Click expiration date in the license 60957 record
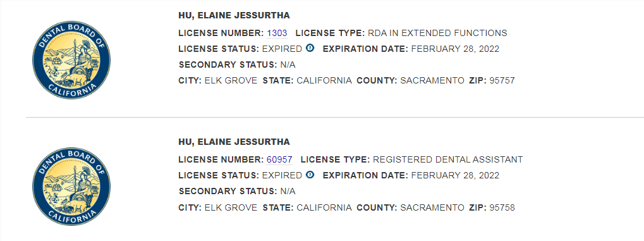Viewport: 644px width, 241px height. pyautogui.click(x=455, y=176)
